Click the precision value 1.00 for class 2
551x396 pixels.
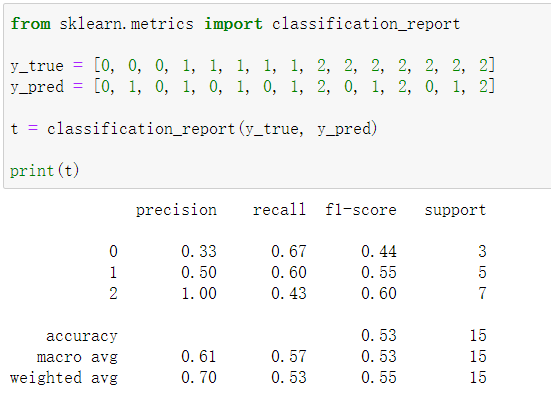click(x=199, y=294)
